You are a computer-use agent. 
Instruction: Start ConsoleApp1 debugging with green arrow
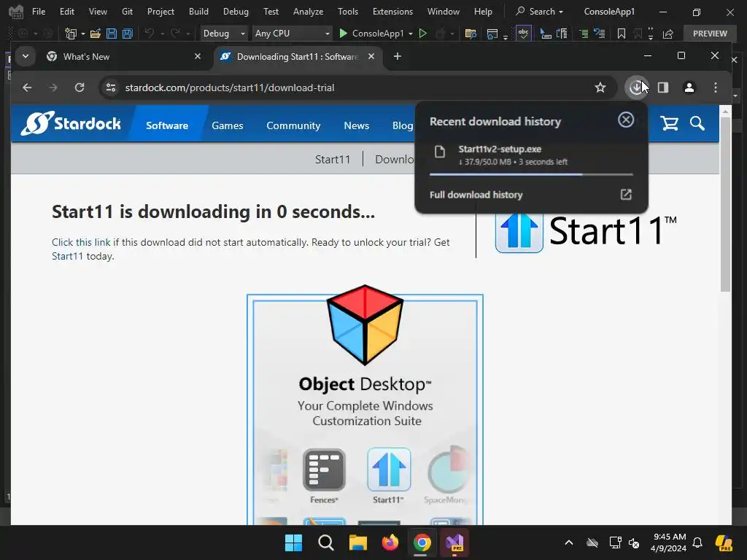343,34
